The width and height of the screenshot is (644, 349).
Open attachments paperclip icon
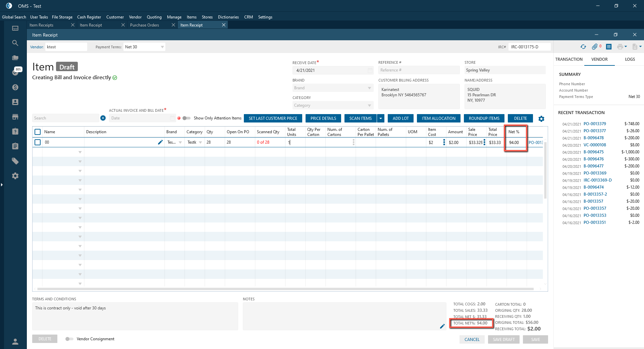coord(595,47)
